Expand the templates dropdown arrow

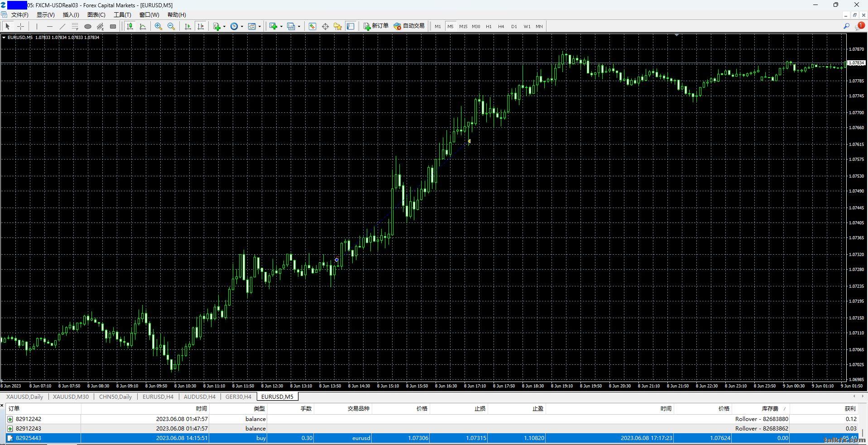tap(259, 26)
